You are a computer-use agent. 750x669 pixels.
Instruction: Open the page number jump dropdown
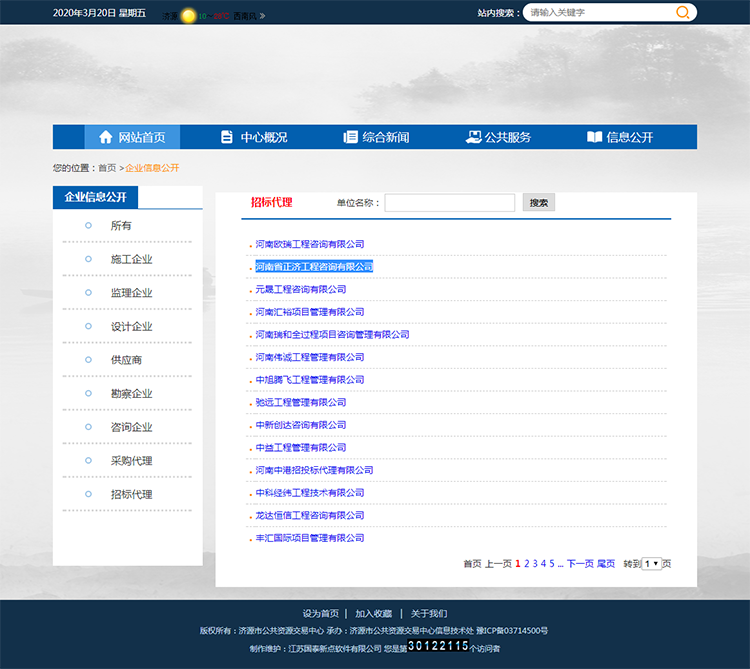pyautogui.click(x=652, y=564)
